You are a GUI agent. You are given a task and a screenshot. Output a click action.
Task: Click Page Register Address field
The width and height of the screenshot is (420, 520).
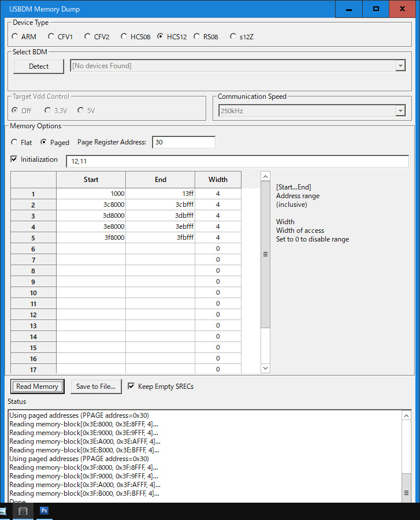(184, 142)
